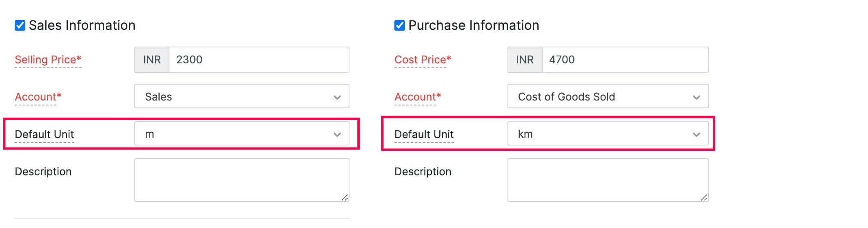
Task: Click the INR currency tag for Selling Price
Action: coord(152,60)
